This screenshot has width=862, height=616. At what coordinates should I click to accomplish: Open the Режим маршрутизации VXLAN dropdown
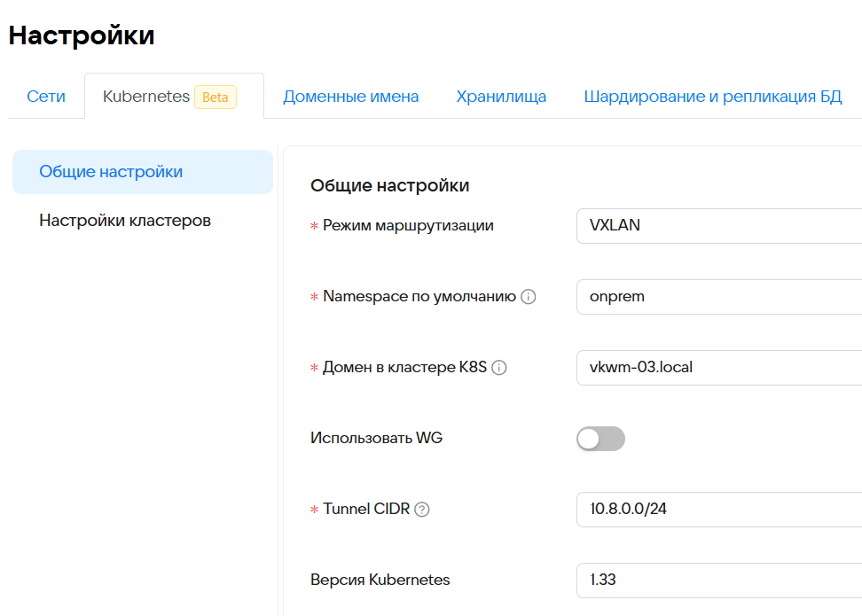coord(719,225)
